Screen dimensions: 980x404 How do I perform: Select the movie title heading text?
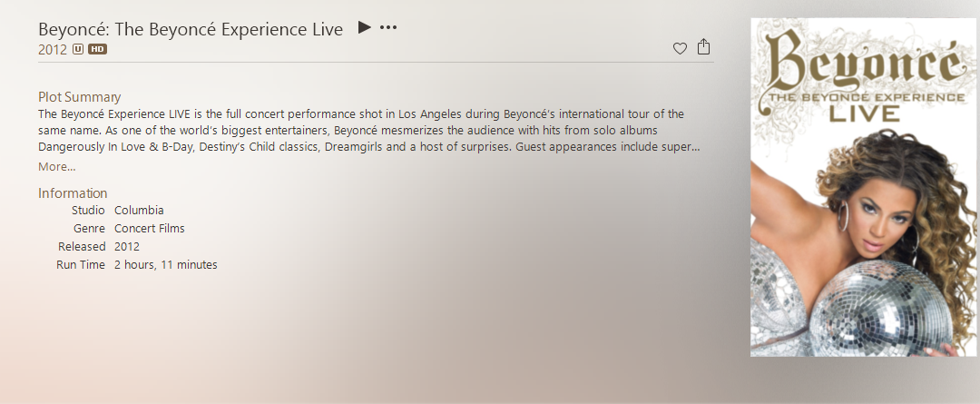pos(191,29)
